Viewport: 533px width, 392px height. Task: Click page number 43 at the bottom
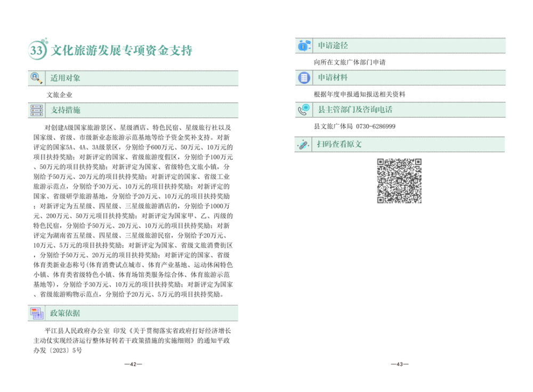coord(400,364)
